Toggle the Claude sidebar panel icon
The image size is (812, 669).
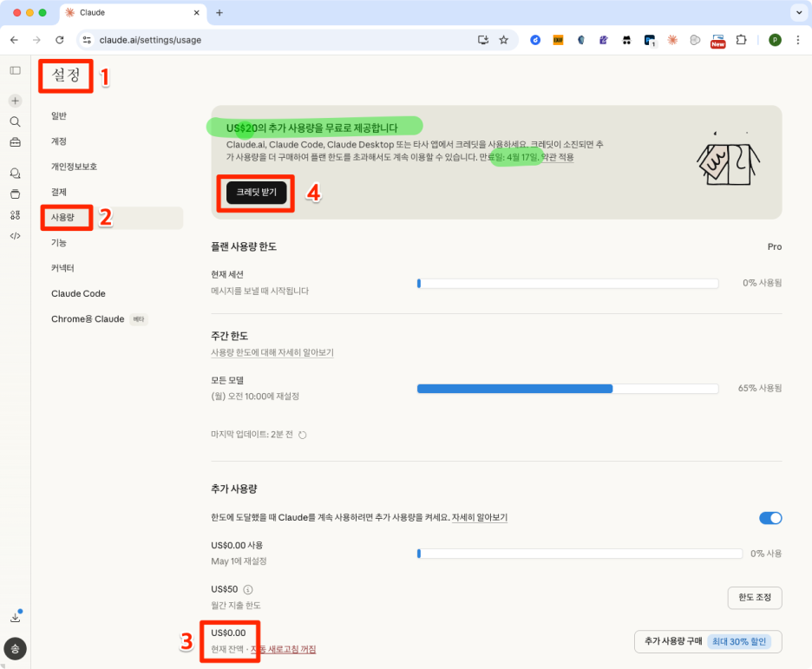[x=15, y=70]
